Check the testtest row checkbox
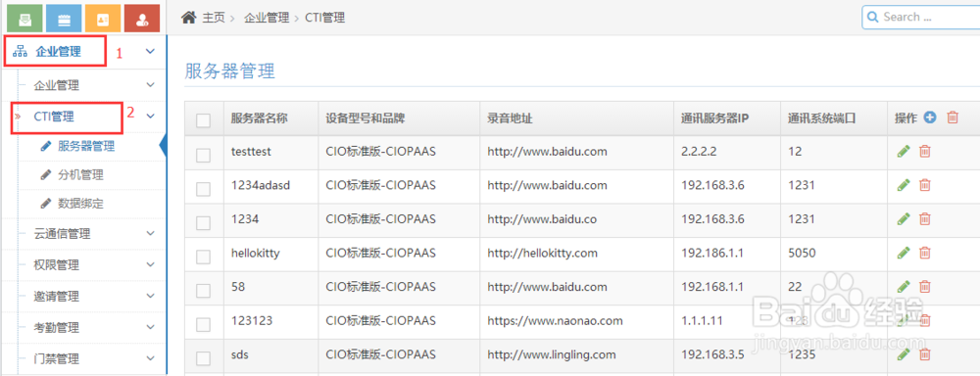980x376 pixels. [x=203, y=155]
